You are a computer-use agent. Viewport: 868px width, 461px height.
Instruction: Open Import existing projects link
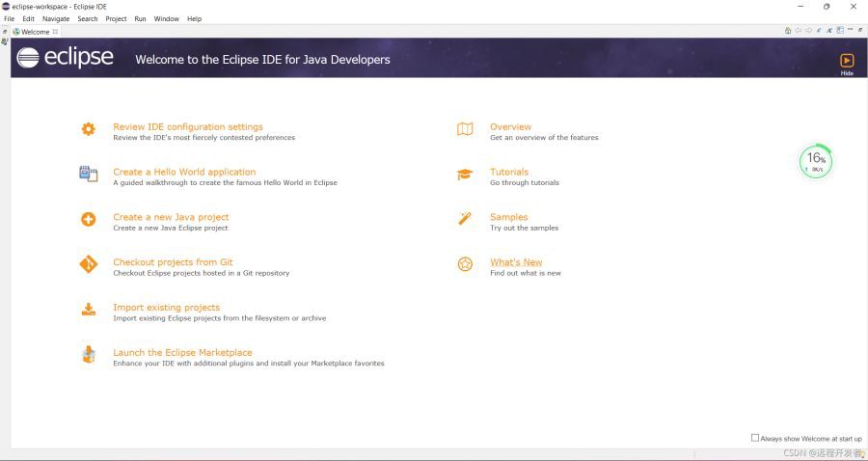(x=167, y=307)
